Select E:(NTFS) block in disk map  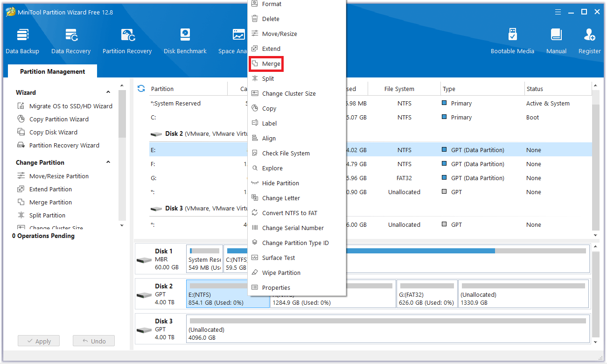pyautogui.click(x=228, y=294)
